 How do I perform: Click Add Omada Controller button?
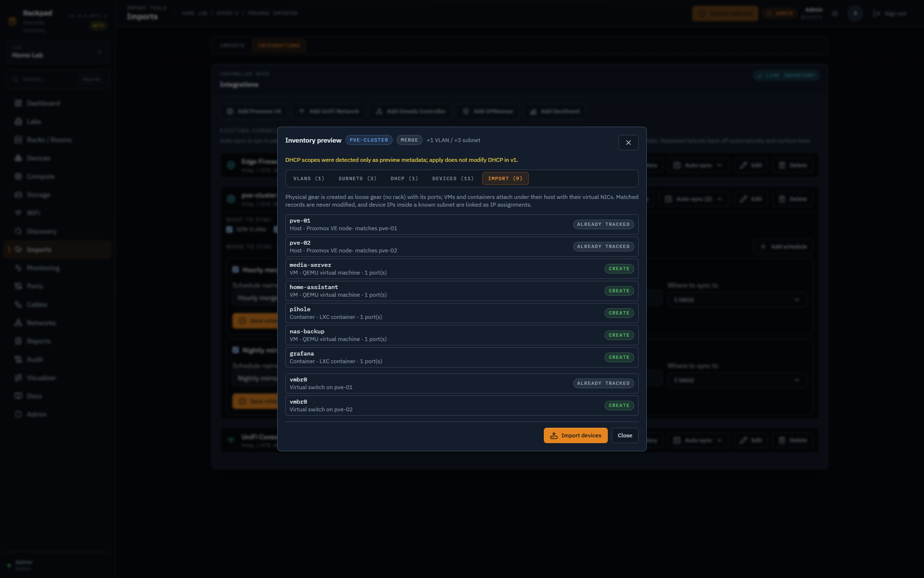(x=411, y=111)
